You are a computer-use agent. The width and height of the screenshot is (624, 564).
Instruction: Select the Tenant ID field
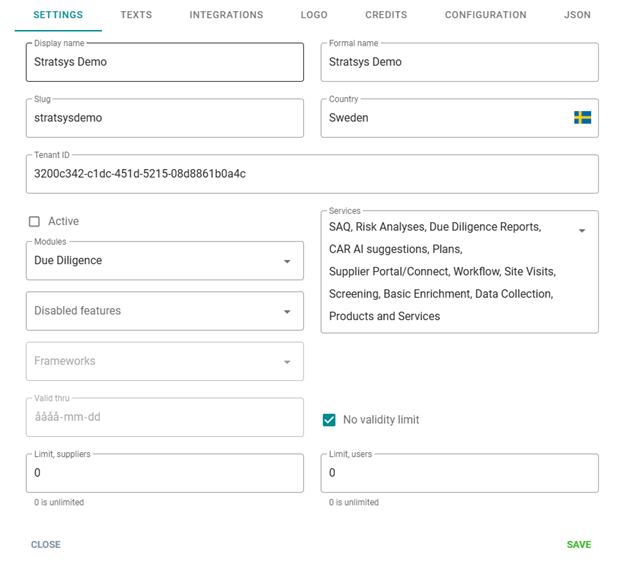point(311,174)
